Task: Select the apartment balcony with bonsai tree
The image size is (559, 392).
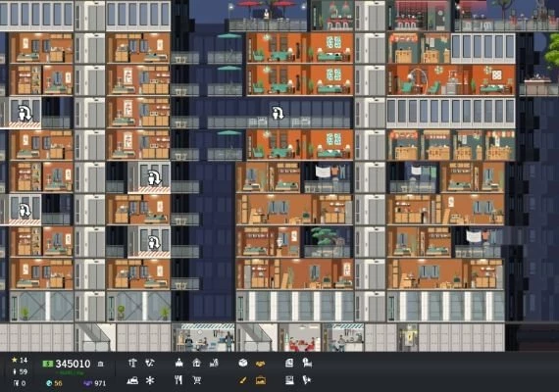Action: tap(328, 242)
